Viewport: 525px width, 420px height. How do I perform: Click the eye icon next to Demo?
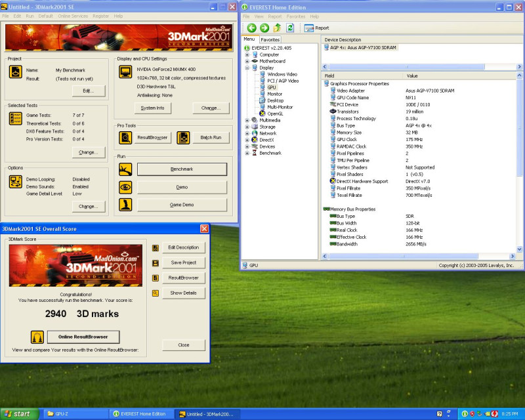(x=125, y=187)
